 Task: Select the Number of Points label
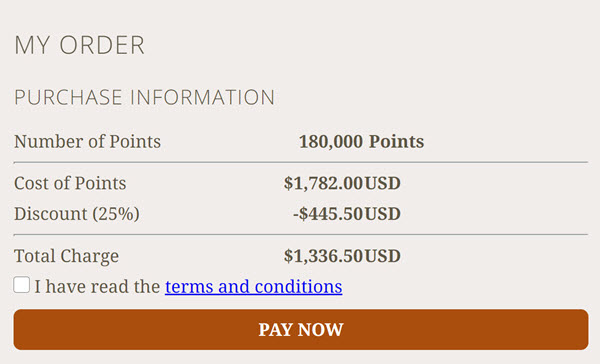[x=87, y=142]
